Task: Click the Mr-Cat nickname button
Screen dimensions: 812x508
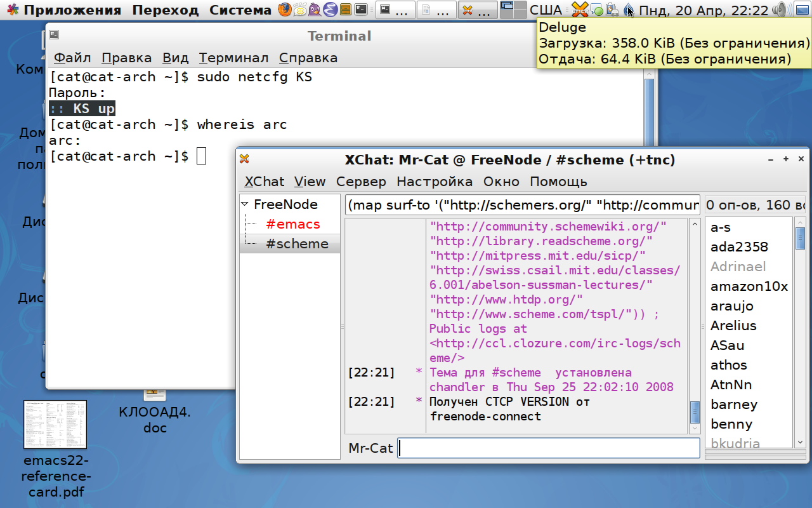Action: tap(370, 448)
